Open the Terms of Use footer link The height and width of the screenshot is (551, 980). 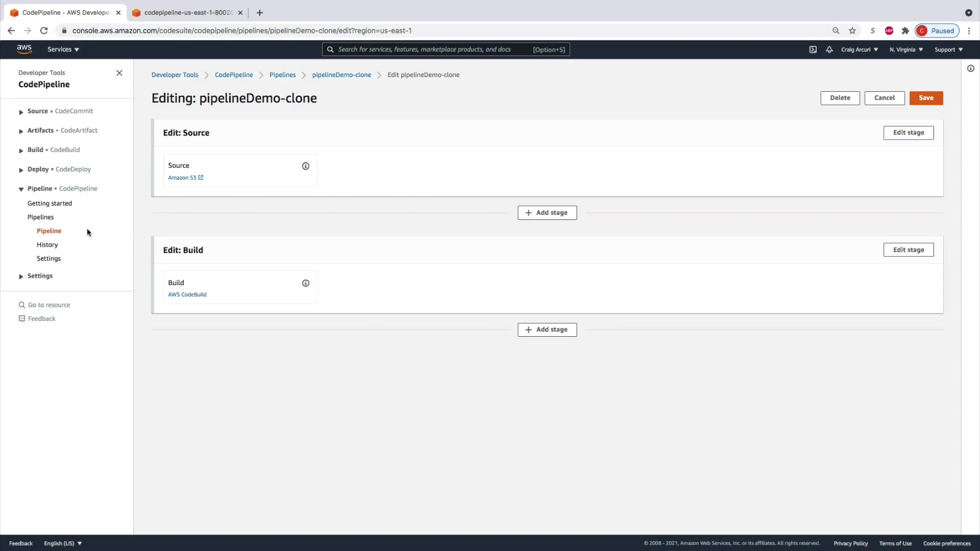coord(895,543)
